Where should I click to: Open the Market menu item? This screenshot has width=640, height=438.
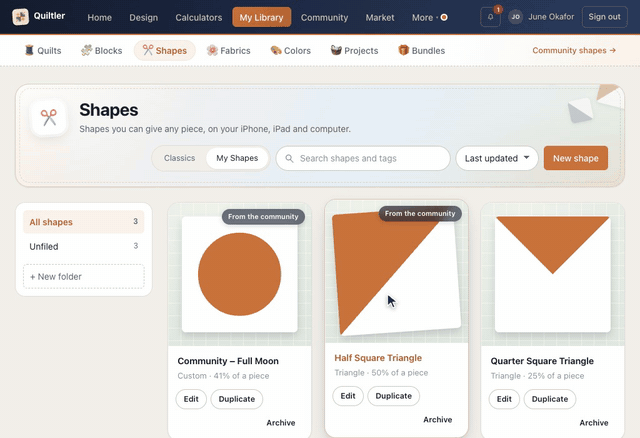pyautogui.click(x=380, y=18)
